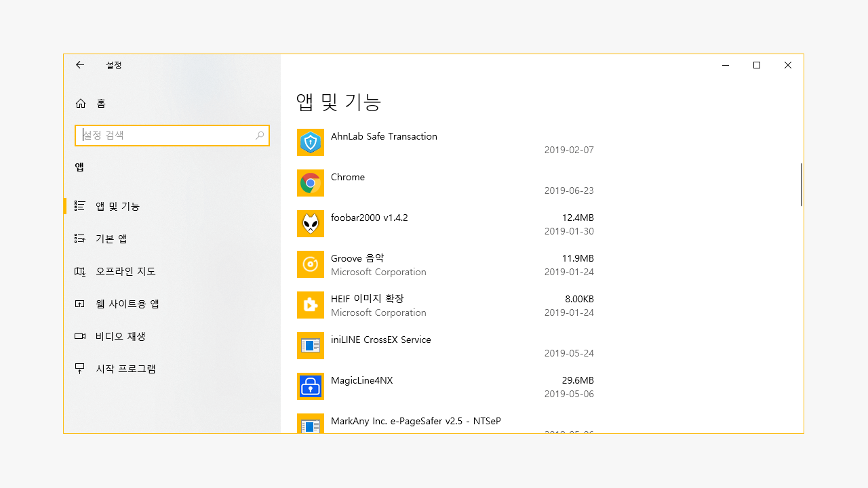This screenshot has height=488, width=868.
Task: Click the 시작 프로그램 icon
Action: 79,369
